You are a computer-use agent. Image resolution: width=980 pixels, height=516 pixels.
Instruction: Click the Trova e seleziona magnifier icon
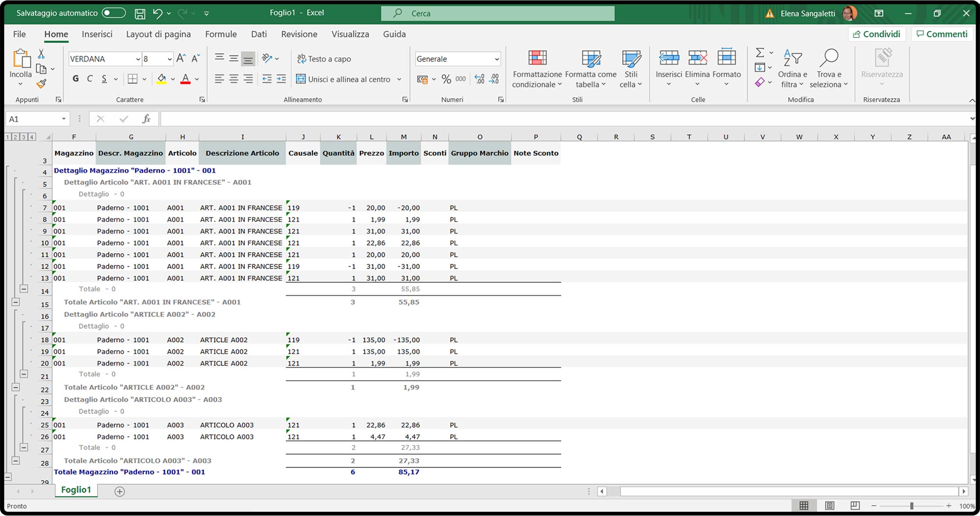828,58
